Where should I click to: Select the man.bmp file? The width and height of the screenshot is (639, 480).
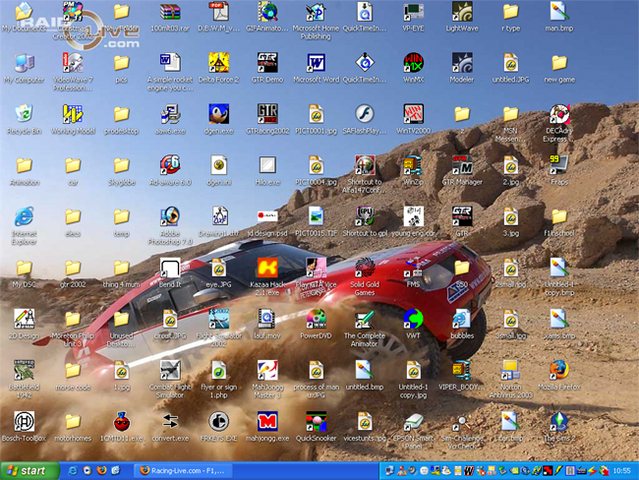(x=559, y=12)
